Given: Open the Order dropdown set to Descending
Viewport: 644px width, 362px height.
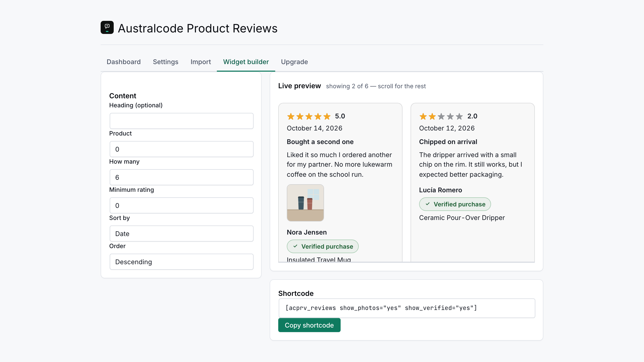Looking at the screenshot, I should click(x=181, y=262).
